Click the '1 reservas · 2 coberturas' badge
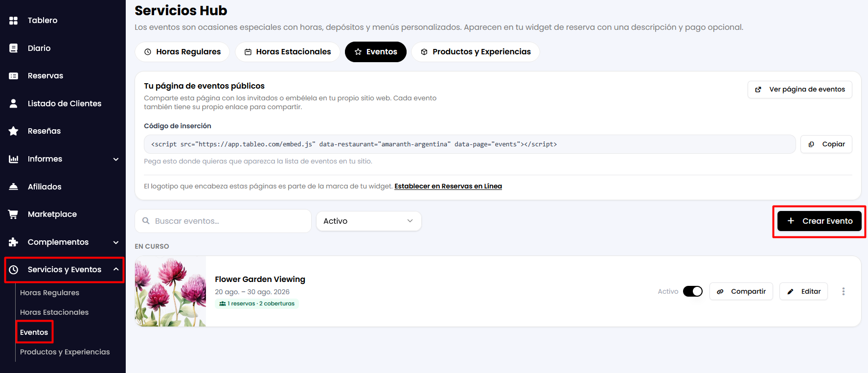 [257, 303]
